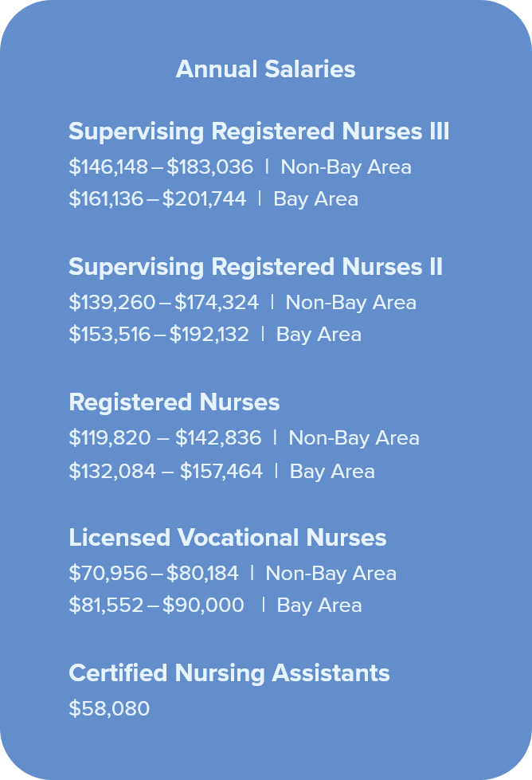Click the $58,080 salary figure
The width and height of the screenshot is (532, 780).
tap(109, 708)
